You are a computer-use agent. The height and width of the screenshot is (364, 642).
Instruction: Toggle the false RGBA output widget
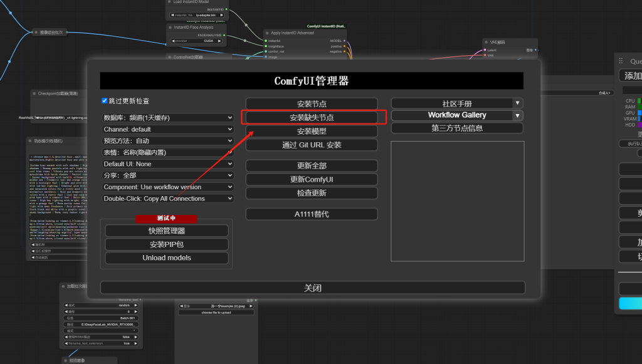point(101,337)
